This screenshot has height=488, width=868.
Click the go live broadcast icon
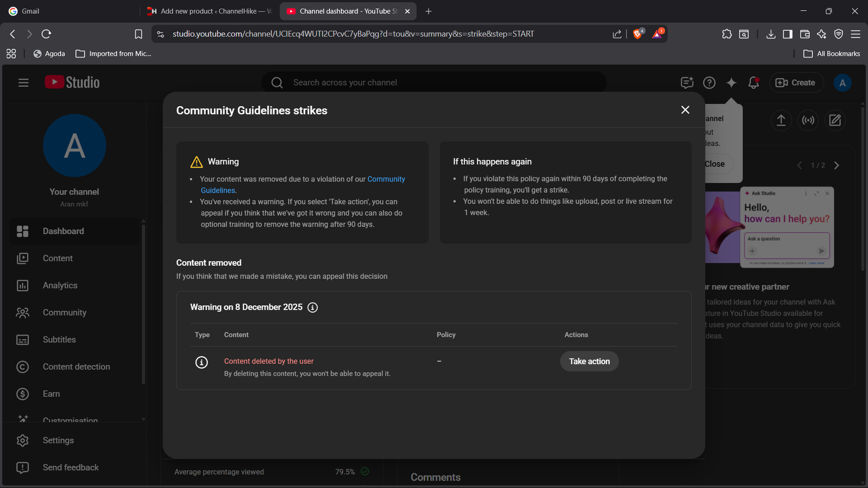[x=808, y=120]
